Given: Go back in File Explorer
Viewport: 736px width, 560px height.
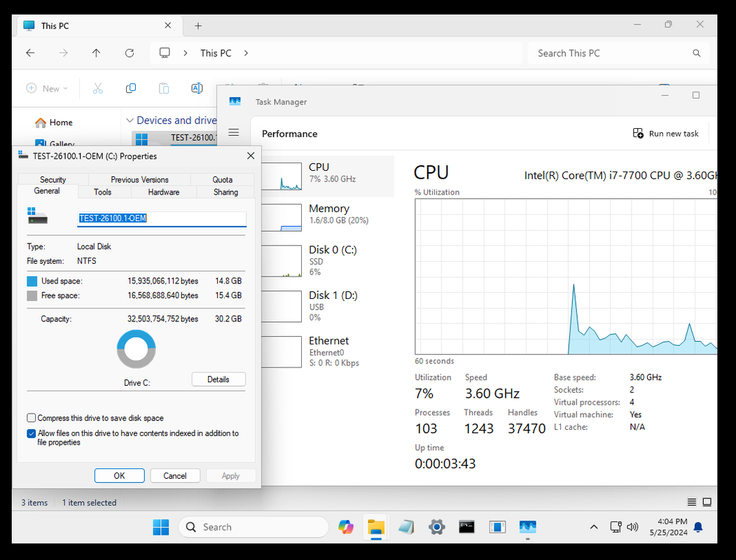Looking at the screenshot, I should click(31, 53).
